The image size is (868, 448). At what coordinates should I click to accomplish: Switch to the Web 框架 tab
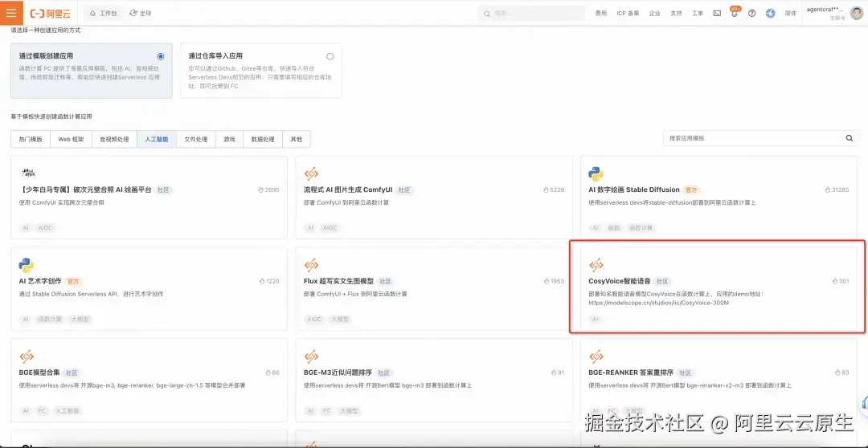pos(72,140)
